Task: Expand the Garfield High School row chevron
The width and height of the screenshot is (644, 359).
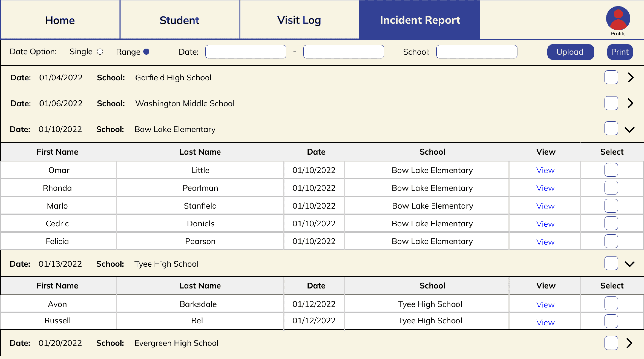Action: click(630, 77)
